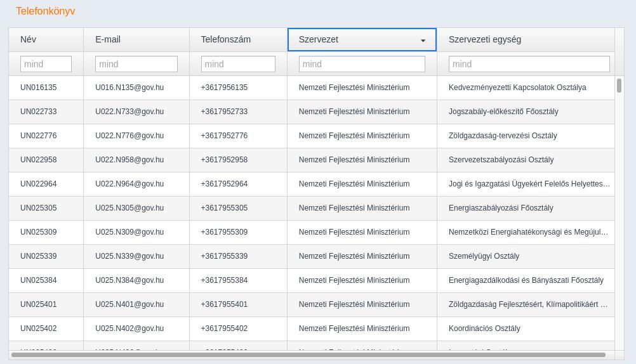Select phone number +3617955401
The height and width of the screenshot is (364, 636).
224,304
